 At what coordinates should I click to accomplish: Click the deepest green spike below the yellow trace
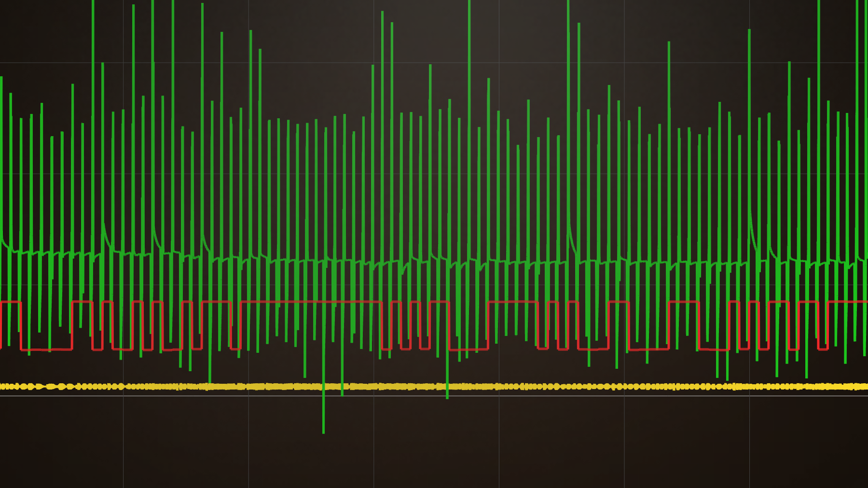[x=323, y=425]
